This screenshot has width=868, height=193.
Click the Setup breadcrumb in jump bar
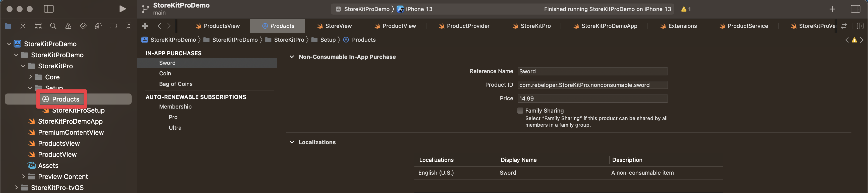(323, 40)
